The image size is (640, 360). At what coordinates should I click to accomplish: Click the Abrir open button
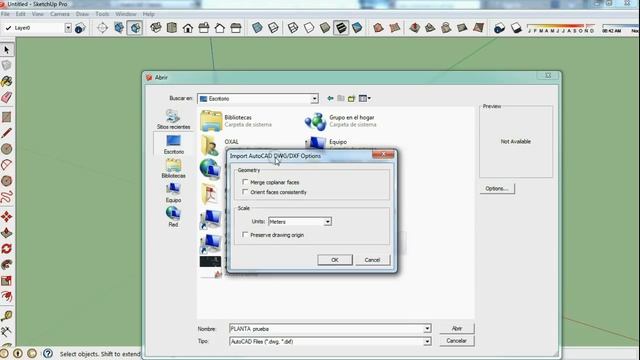(457, 328)
